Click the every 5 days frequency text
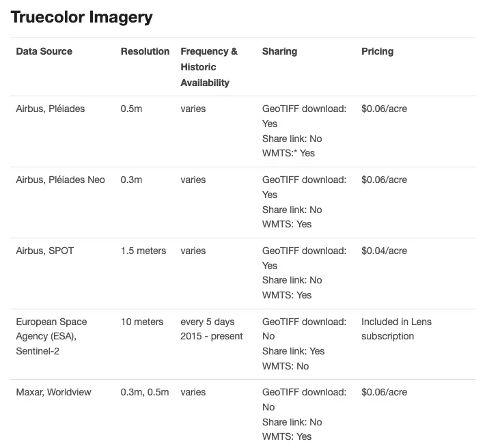 click(x=208, y=322)
